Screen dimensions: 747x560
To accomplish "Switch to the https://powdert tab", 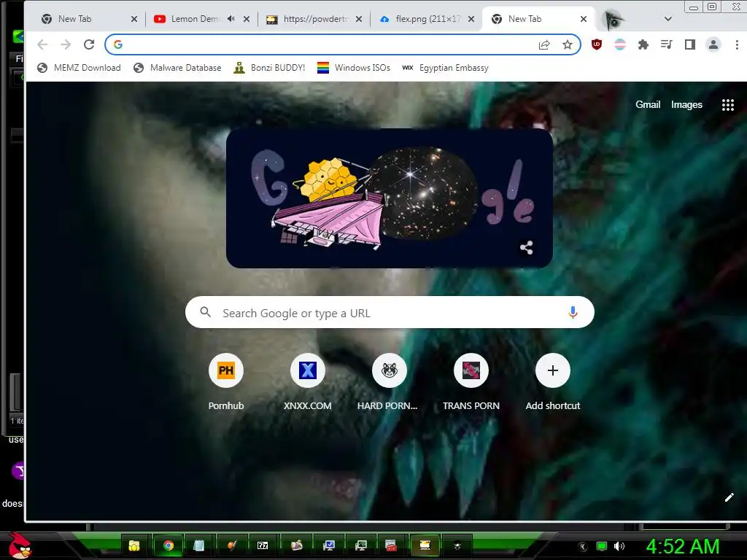I will (x=309, y=19).
